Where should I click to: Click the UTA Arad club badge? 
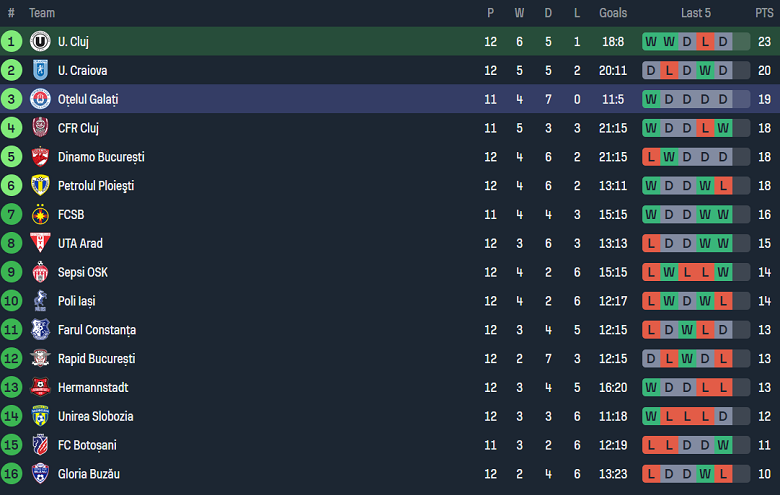(x=40, y=243)
